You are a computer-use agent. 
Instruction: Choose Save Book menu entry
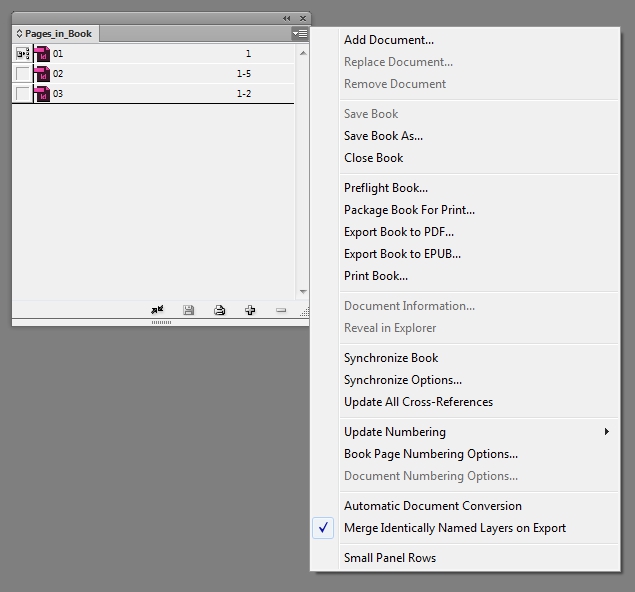(371, 114)
